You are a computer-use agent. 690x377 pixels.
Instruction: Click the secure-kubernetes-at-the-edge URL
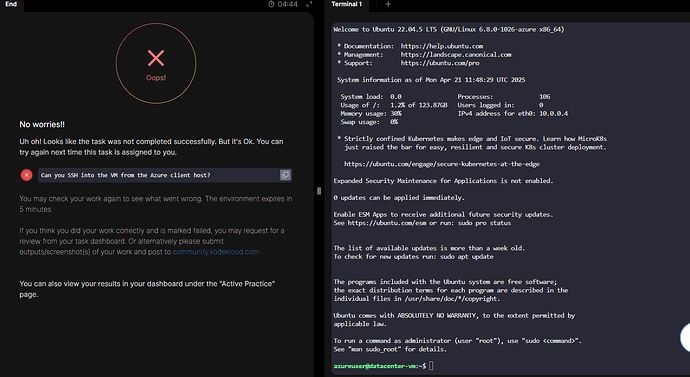[442, 164]
